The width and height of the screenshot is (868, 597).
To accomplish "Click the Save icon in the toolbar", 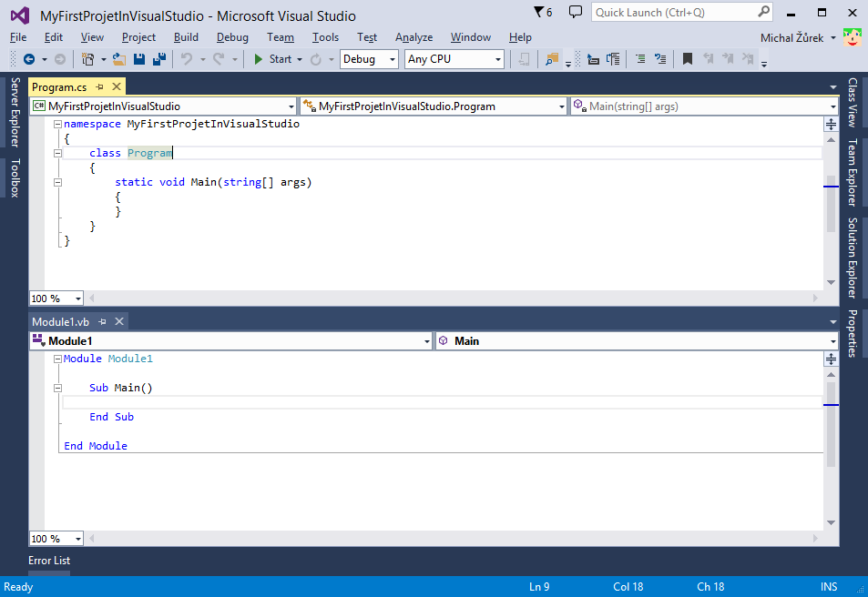I will [x=139, y=58].
